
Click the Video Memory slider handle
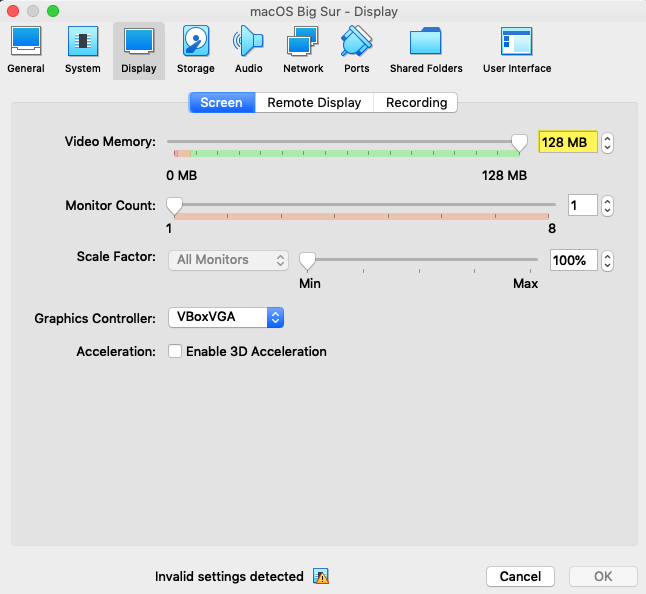coord(519,143)
